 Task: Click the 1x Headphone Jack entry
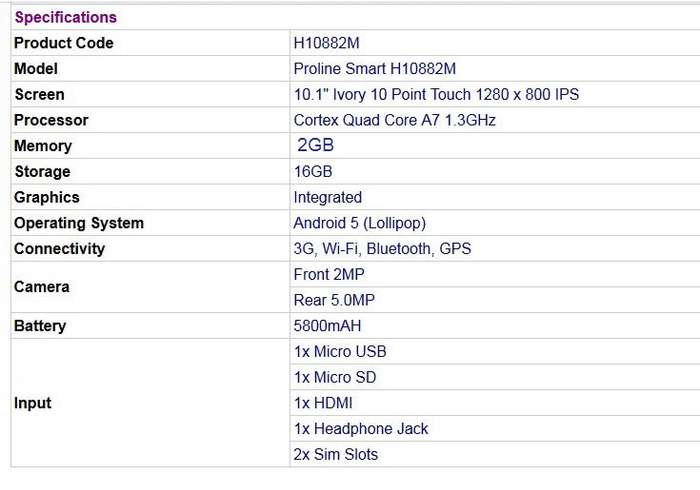(x=361, y=429)
